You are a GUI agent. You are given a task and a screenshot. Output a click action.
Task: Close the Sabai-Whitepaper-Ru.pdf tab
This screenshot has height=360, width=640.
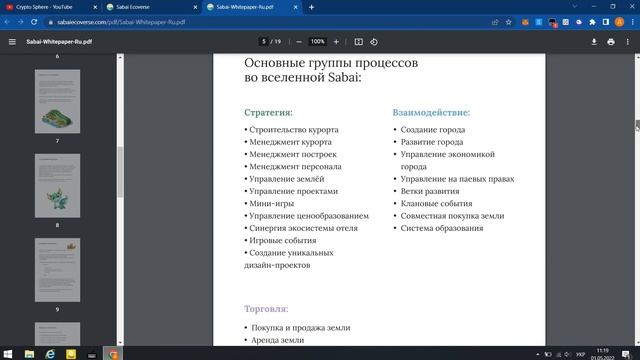click(296, 7)
